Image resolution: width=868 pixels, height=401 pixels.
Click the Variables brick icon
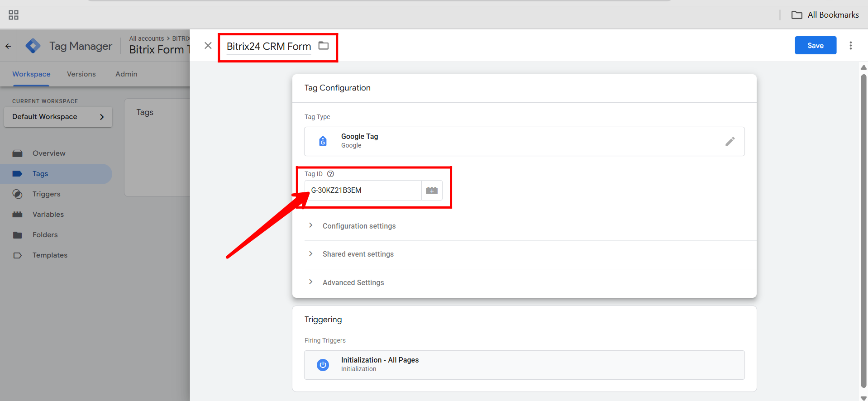click(x=18, y=215)
